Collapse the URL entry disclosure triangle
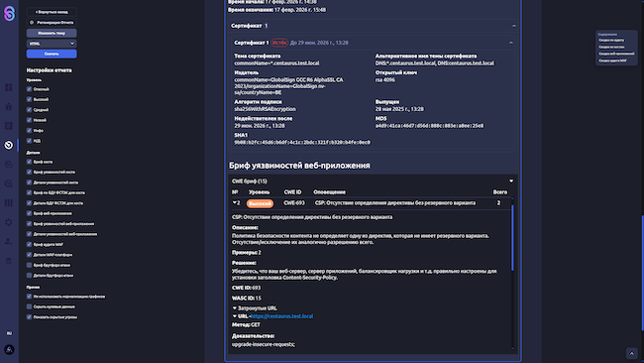Screen dimensions: 644x363 [235, 316]
